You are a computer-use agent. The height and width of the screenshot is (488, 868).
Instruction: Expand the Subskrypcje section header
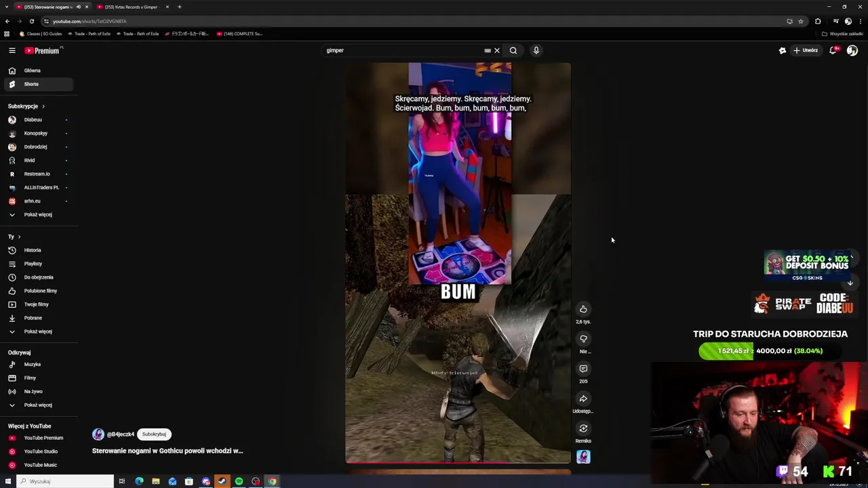coord(26,106)
